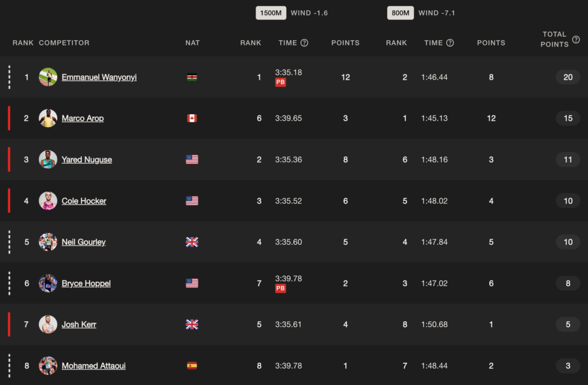Click the PB badge under Hoppel's 3:39.78
588x385 pixels.
[280, 288]
